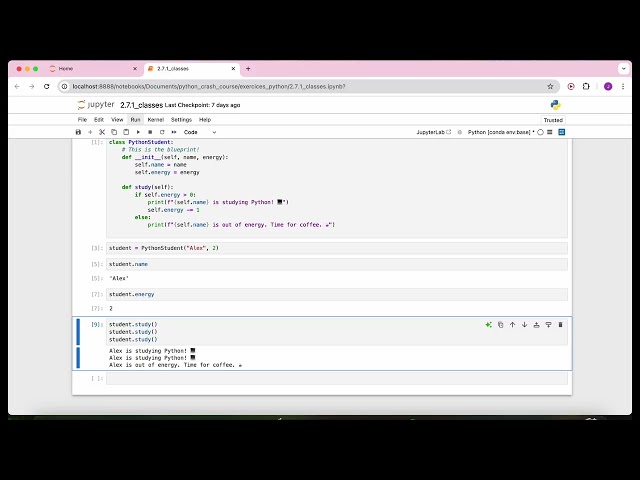Select the Python [conda env:base] kernel name
The image size is (640, 480).
(x=500, y=132)
